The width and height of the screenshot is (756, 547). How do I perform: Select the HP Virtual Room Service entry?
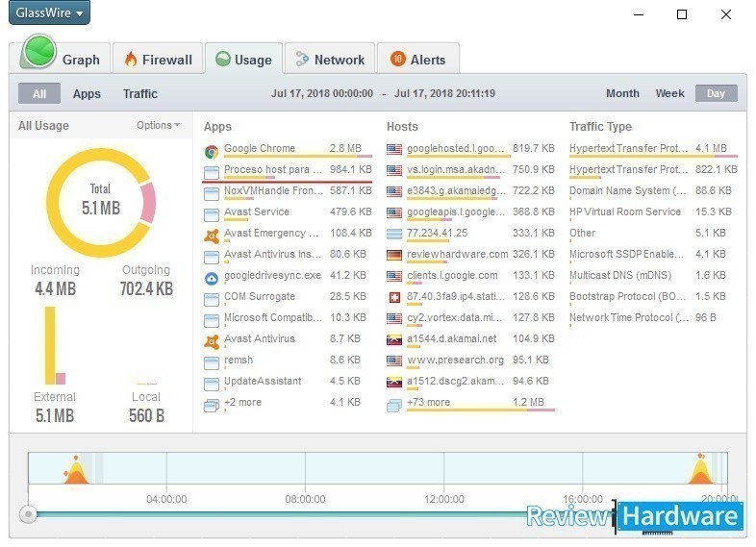pyautogui.click(x=653, y=213)
